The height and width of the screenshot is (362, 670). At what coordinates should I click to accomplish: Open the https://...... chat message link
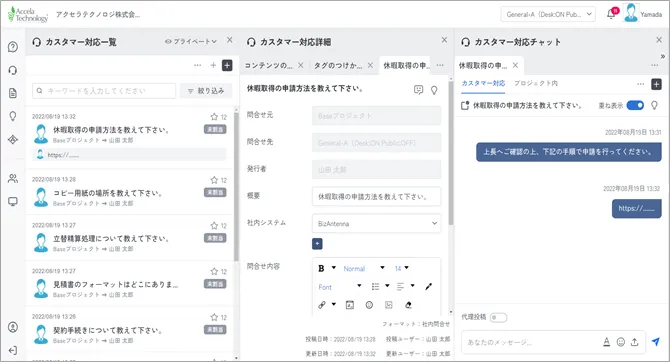[636, 209]
